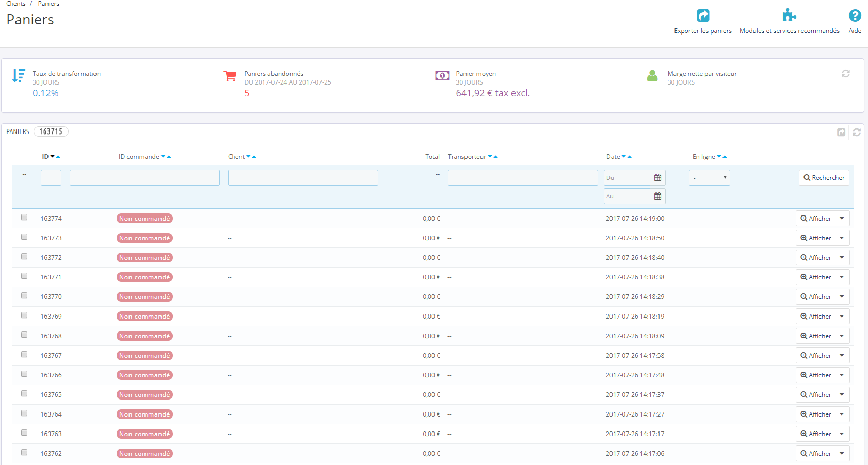Focus the Transporteur filter field
The height and width of the screenshot is (465, 868).
(523, 178)
